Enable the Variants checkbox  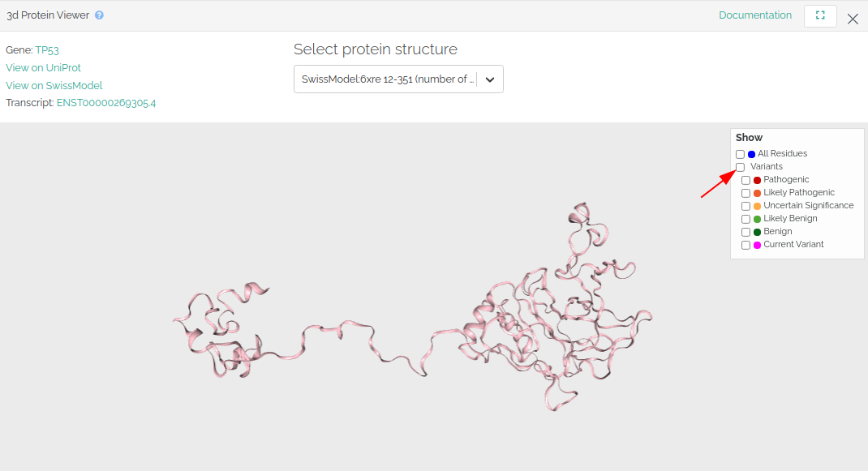click(740, 167)
